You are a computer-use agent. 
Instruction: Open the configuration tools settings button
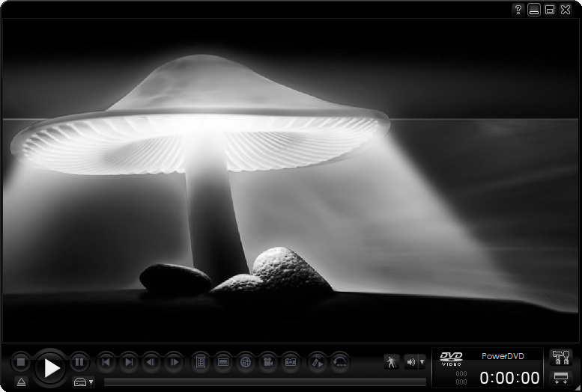pyautogui.click(x=560, y=357)
